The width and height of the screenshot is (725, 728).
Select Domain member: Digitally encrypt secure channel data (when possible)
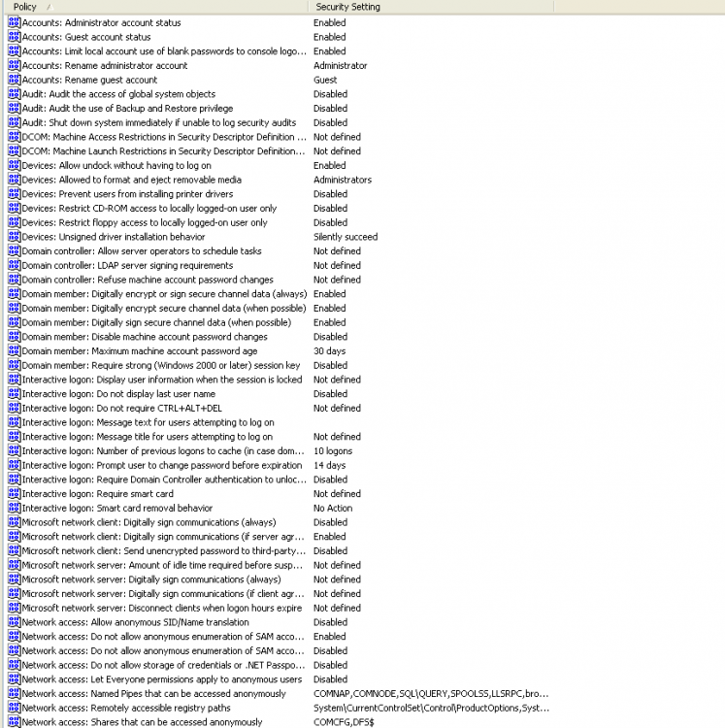tap(164, 309)
